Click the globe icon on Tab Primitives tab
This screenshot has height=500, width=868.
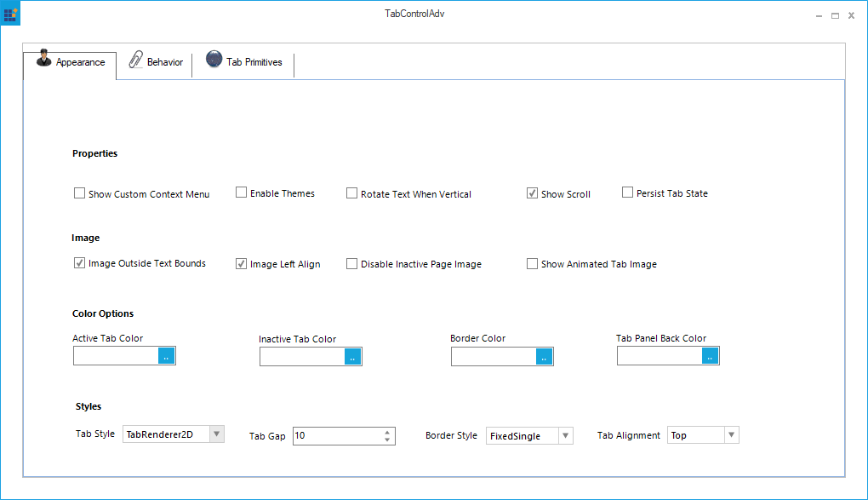click(x=214, y=60)
